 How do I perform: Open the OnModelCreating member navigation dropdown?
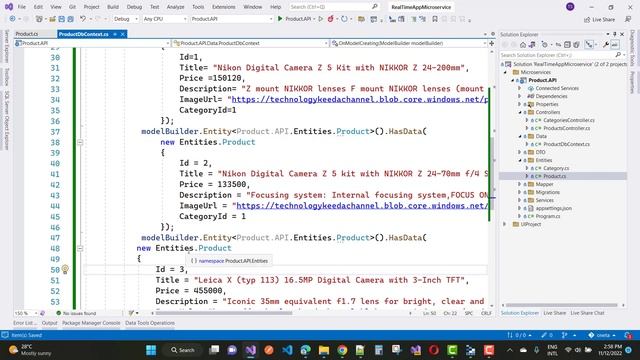coord(409,43)
